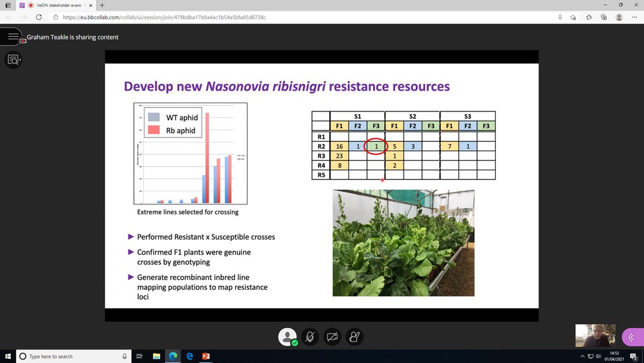This screenshot has height=363, width=644.
Task: Open the clock showing 14:53
Action: coord(614,356)
